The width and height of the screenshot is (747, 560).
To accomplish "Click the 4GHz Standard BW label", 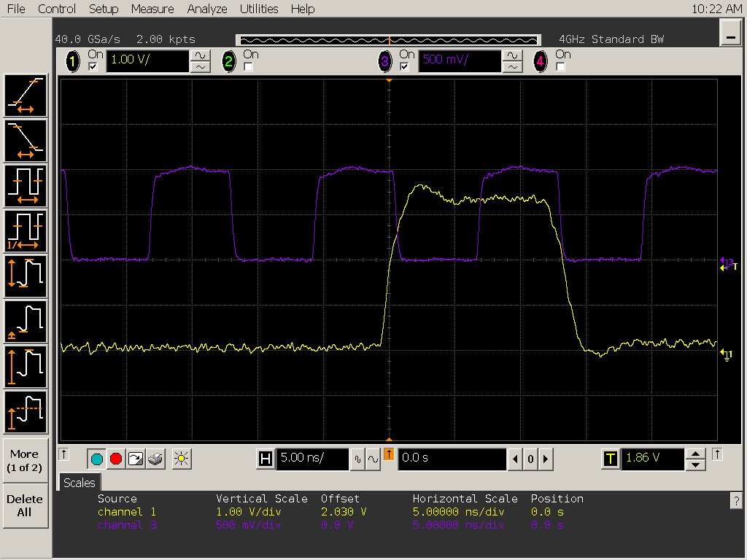I will (x=611, y=39).
